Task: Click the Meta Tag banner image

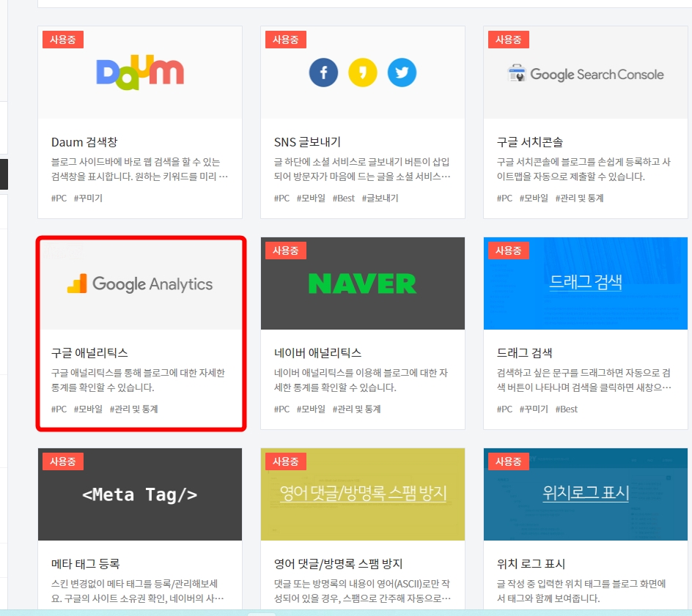Action: [140, 494]
